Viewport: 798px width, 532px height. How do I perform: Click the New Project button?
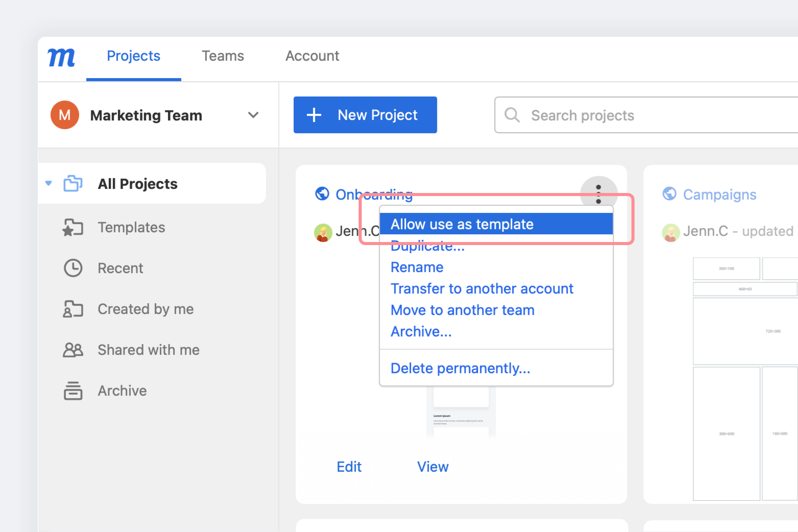click(365, 114)
